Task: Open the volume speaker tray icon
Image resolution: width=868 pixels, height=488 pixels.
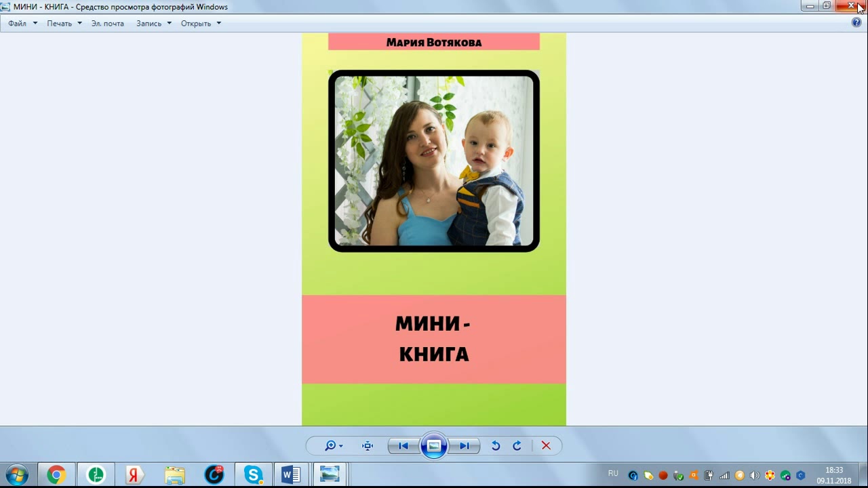Action: point(755,475)
